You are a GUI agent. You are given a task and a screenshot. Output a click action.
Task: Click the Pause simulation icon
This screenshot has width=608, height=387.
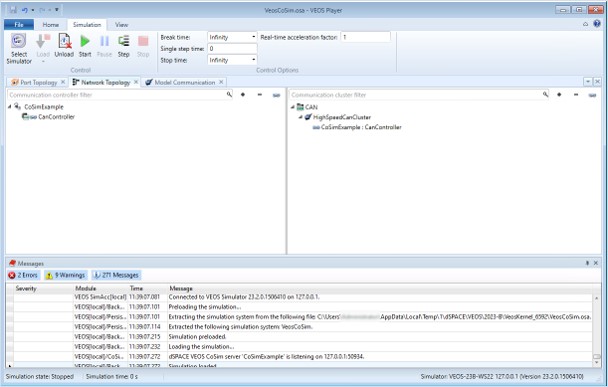click(104, 41)
